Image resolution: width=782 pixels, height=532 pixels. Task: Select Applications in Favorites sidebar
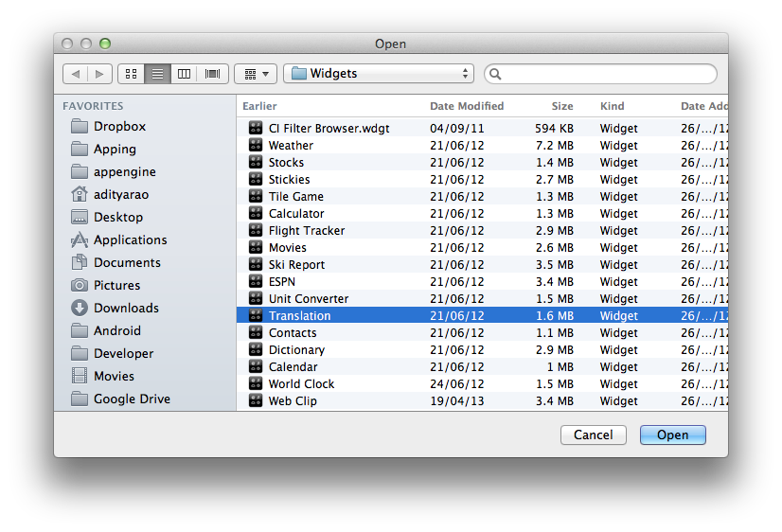click(130, 239)
